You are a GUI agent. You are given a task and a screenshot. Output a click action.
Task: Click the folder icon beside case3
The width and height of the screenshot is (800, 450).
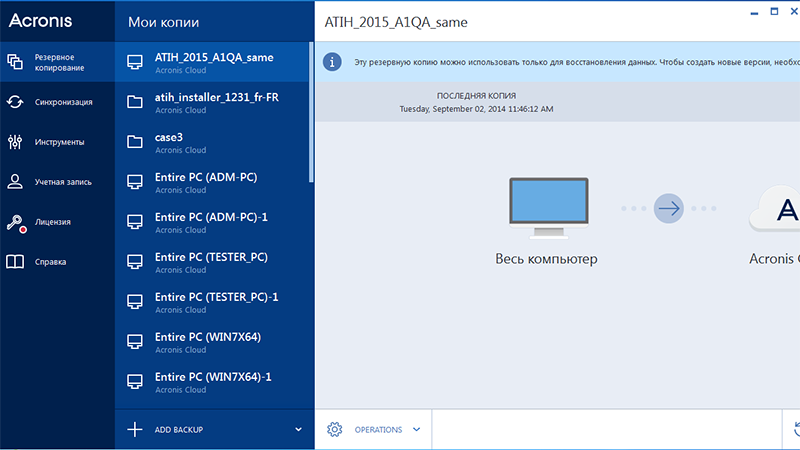point(135,142)
